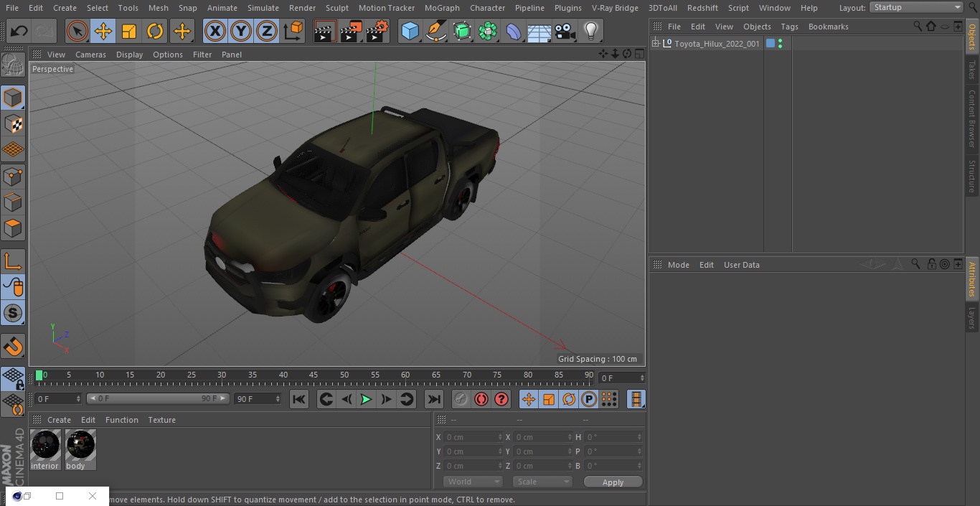Toggle the X axis lock
This screenshot has width=980, height=506.
click(215, 32)
